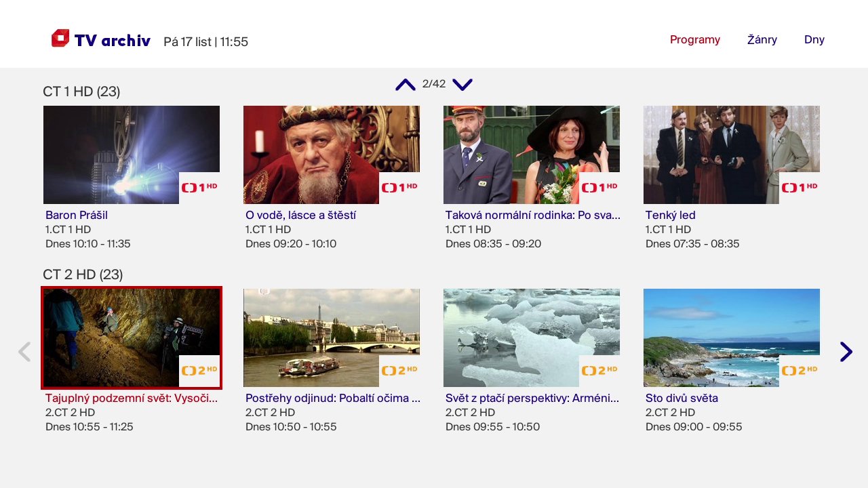Select the Tenký led title link
Screen dimensions: 868x488
pos(671,215)
